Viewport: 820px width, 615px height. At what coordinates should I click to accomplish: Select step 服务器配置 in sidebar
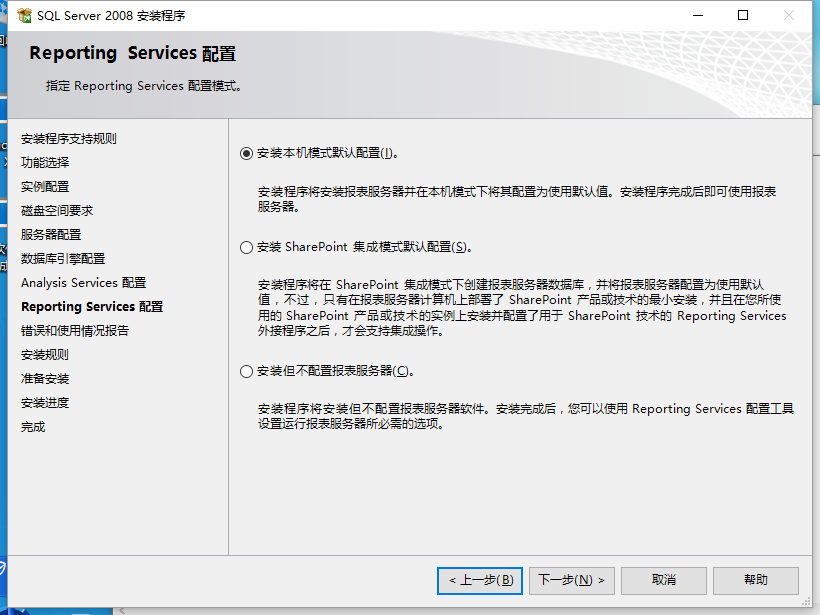click(x=51, y=235)
